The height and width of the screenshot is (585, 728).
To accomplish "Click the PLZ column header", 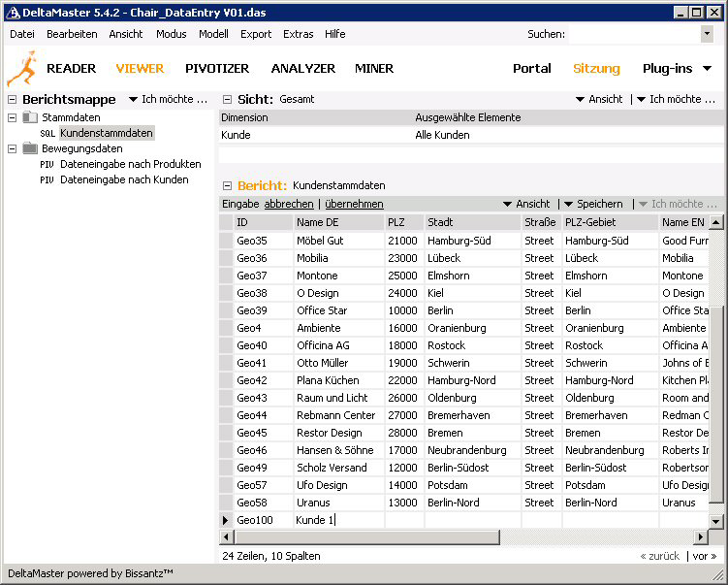I will [404, 222].
